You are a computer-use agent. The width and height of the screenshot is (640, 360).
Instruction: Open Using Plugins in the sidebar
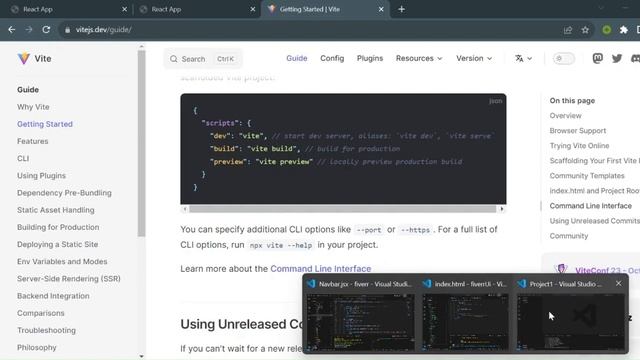(41, 176)
